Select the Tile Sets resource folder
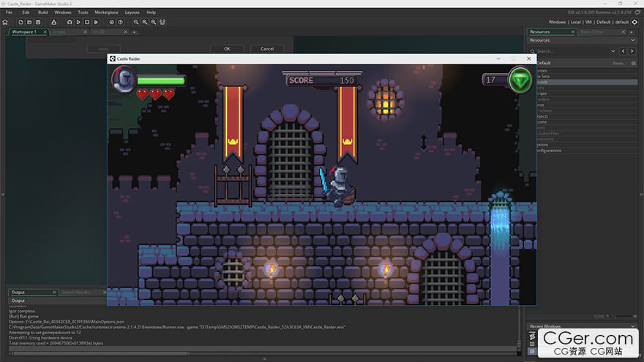The image size is (644, 362). pos(588,76)
